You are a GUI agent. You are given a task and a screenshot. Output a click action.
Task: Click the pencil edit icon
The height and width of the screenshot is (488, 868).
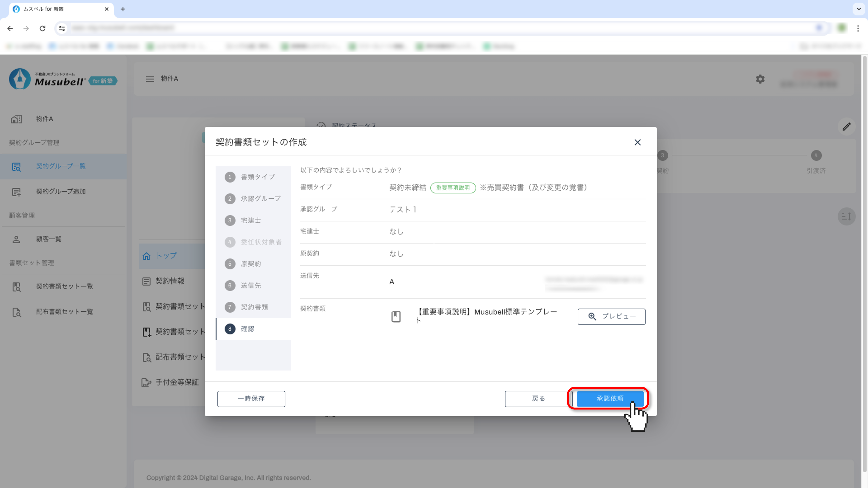click(x=846, y=127)
